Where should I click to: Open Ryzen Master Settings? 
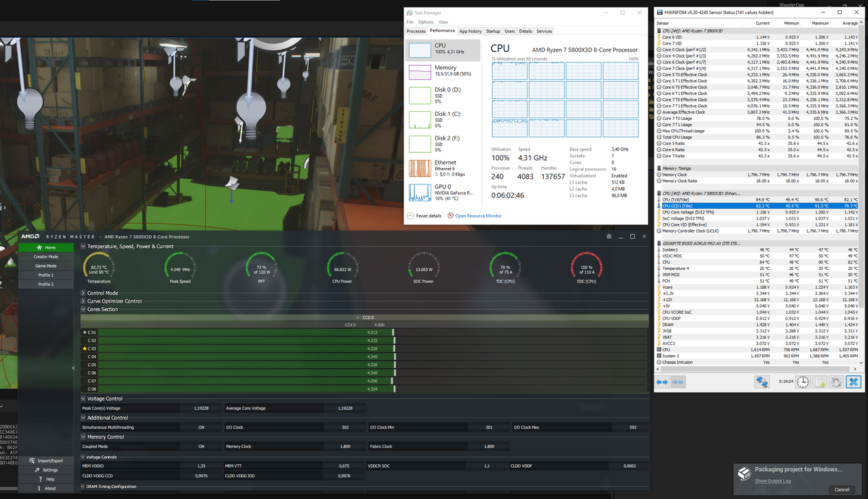tap(46, 470)
